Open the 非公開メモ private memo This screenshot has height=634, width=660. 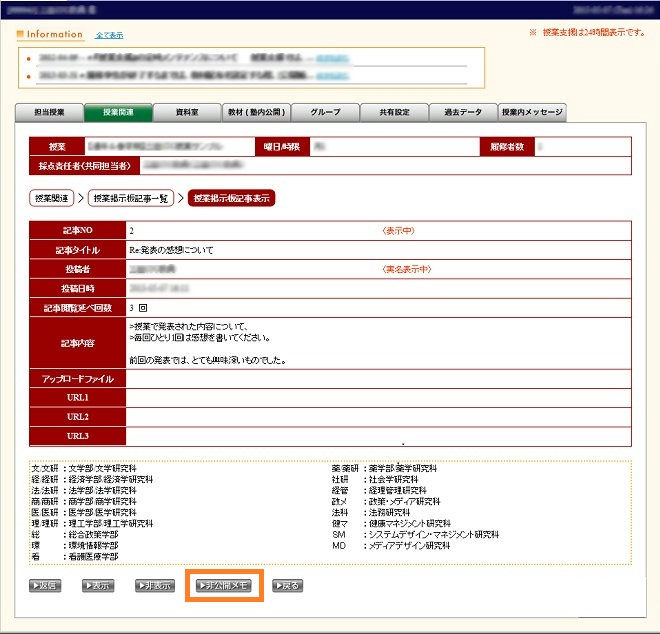point(224,585)
